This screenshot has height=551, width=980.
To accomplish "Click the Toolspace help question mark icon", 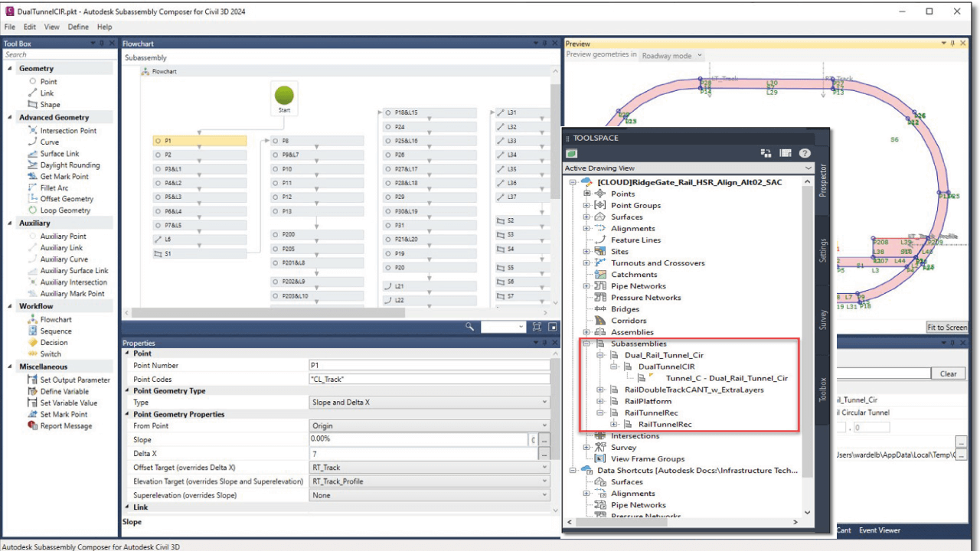I will (805, 153).
